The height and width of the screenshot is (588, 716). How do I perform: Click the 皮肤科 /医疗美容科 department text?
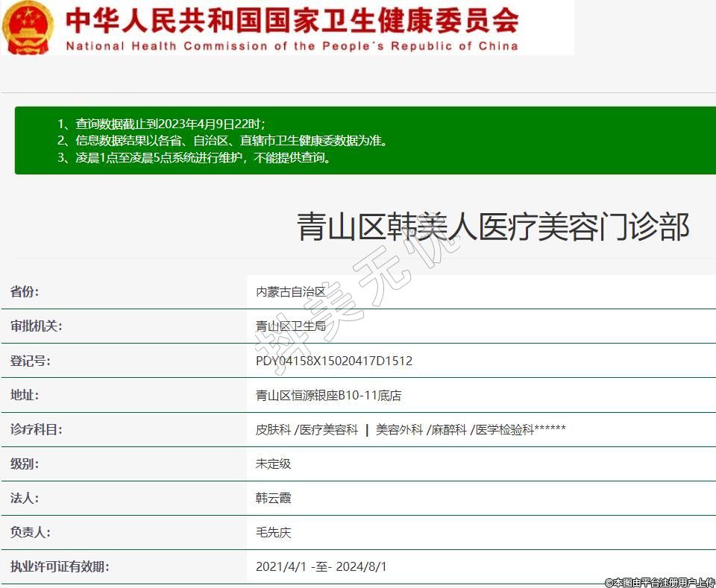click(x=307, y=429)
